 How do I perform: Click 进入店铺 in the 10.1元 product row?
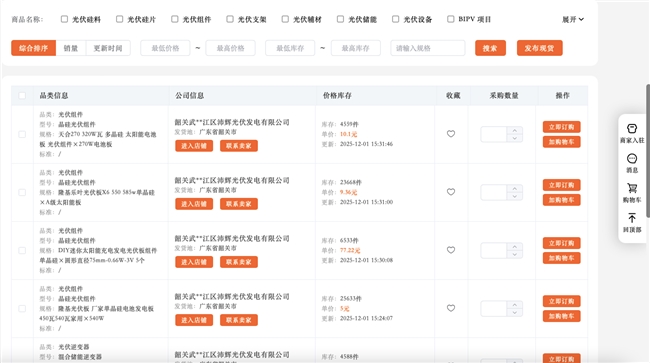coord(194,146)
